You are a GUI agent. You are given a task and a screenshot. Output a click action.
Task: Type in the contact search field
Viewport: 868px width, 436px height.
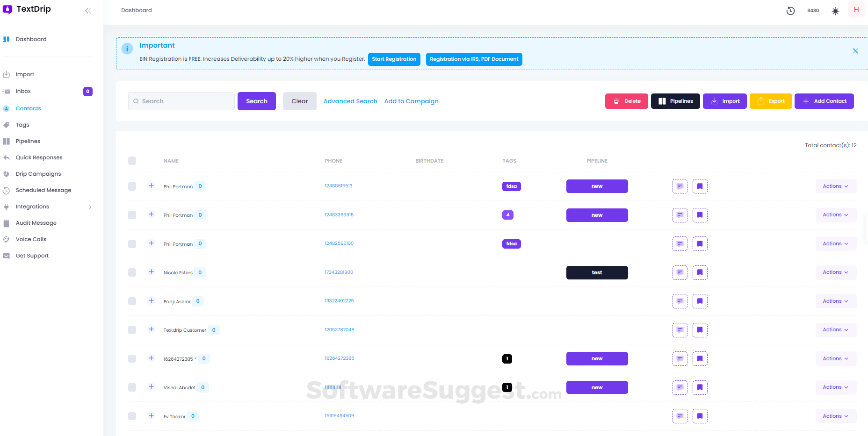(181, 101)
